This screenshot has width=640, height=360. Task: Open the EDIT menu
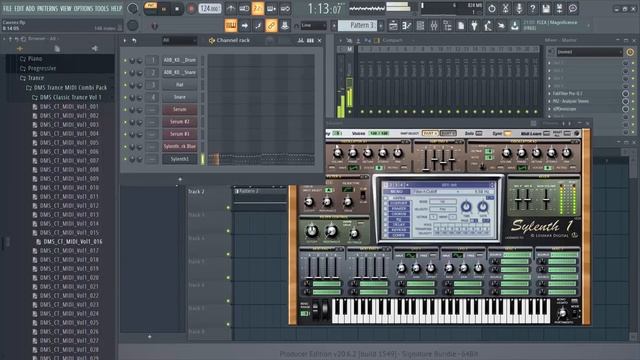click(19, 8)
